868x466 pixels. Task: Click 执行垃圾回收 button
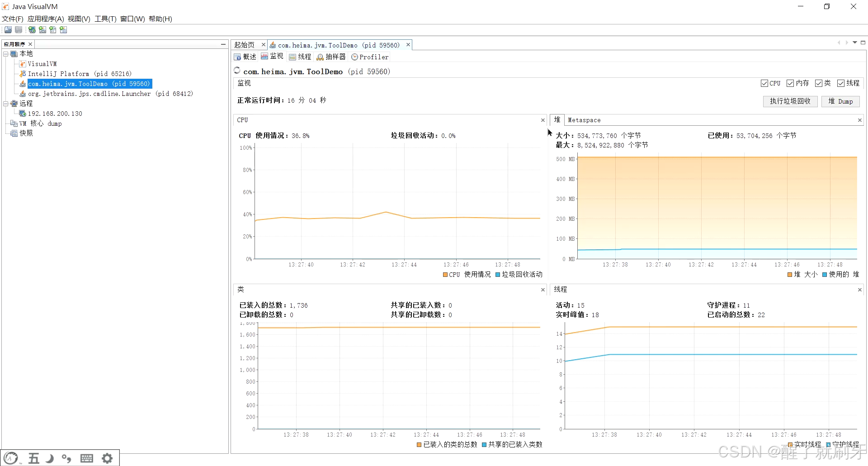790,101
